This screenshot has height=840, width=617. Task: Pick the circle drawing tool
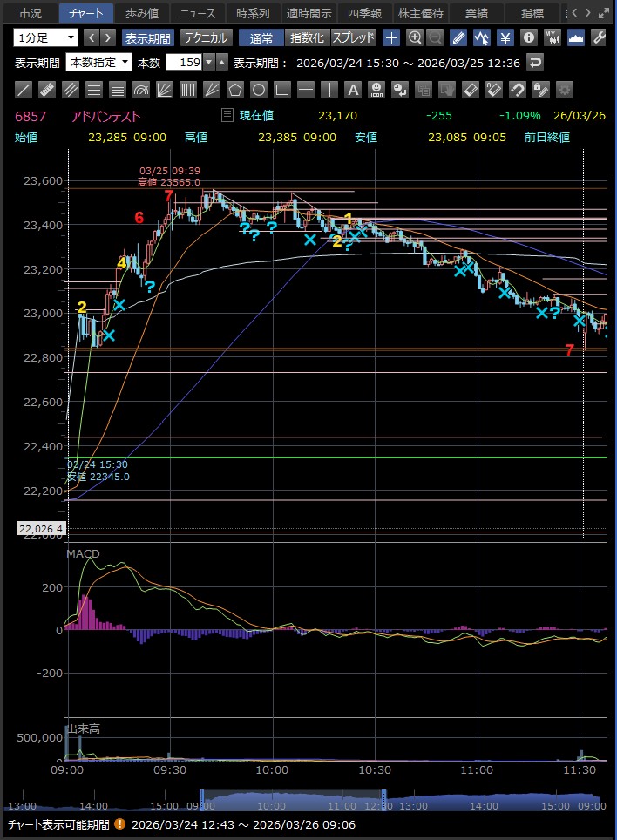click(x=258, y=89)
